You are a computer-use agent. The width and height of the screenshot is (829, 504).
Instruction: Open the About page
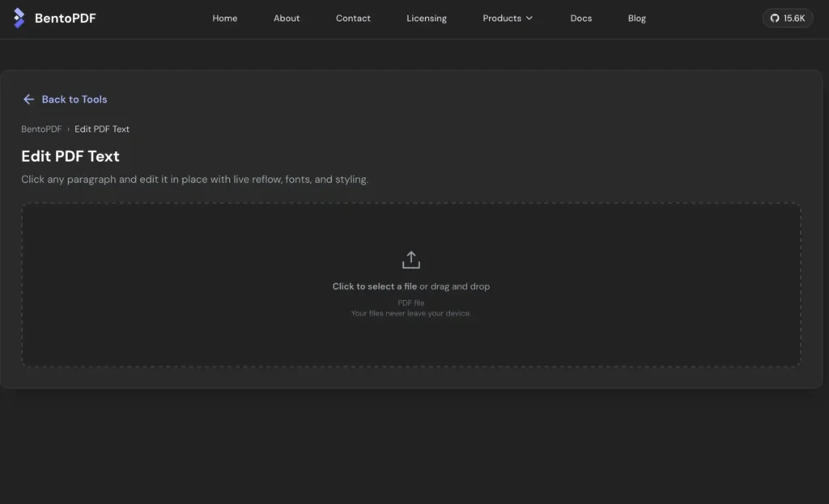[287, 18]
